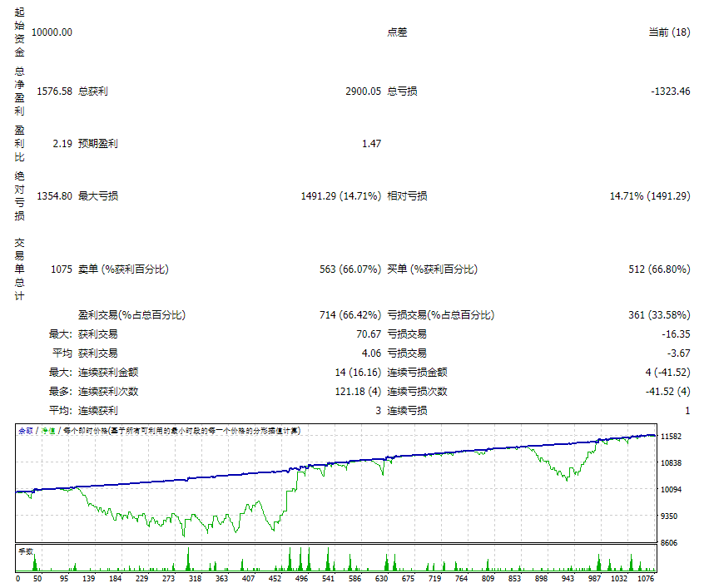704x588 pixels.
Task: Select the 相对亏损 label
Action: (407, 196)
